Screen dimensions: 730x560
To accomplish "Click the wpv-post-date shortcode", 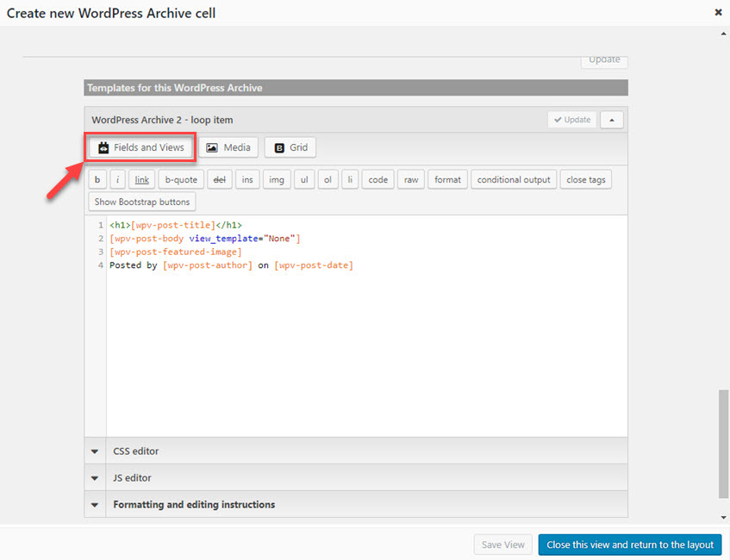I will pyautogui.click(x=314, y=265).
